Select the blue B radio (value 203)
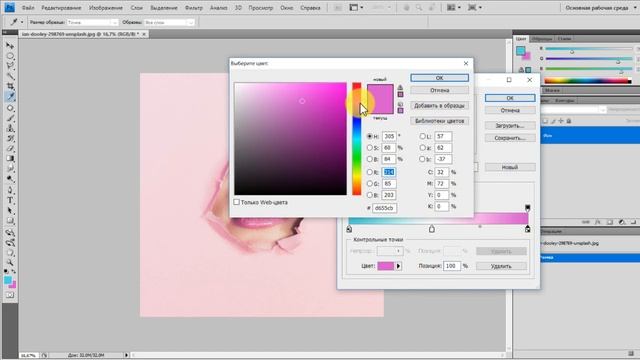Viewport: 640px width, 360px height. (369, 195)
